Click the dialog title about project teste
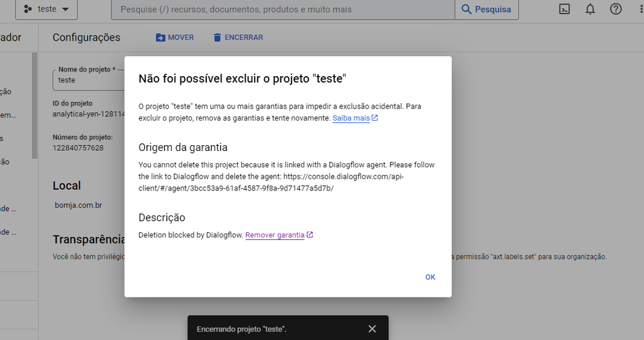Image resolution: width=644 pixels, height=340 pixels. tap(242, 79)
